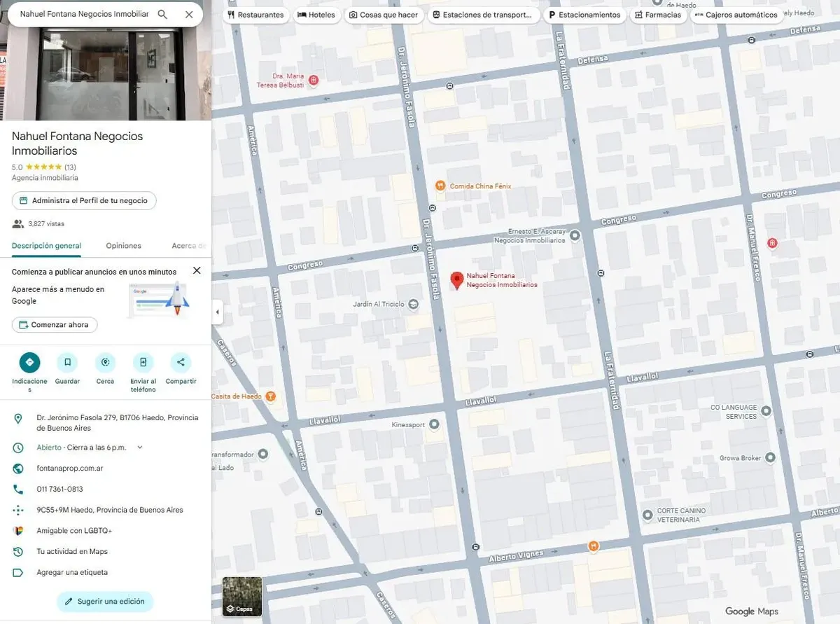Collapse the side panel arrow
The image size is (840, 624).
click(x=217, y=312)
